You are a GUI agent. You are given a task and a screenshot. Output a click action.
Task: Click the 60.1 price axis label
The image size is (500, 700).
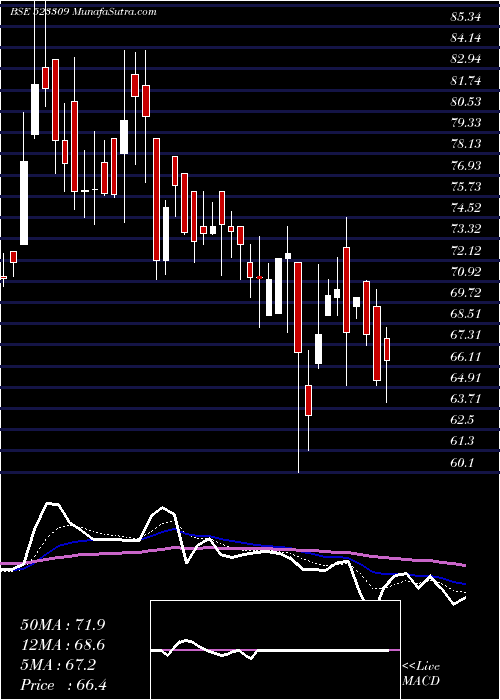click(x=462, y=463)
